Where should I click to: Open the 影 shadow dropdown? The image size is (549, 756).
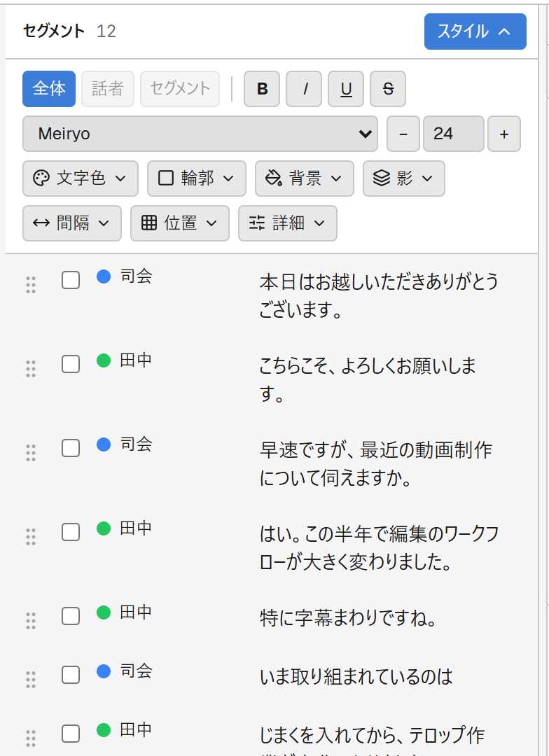[x=404, y=178]
